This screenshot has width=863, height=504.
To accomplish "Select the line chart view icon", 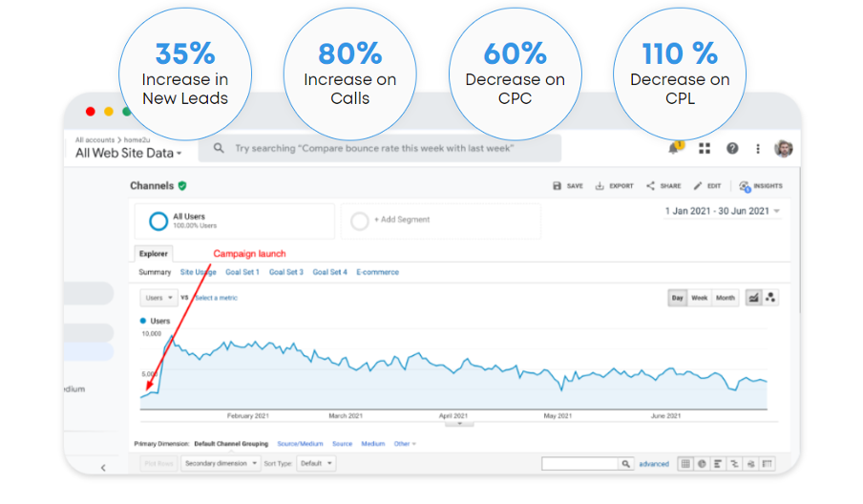I will [x=754, y=298].
